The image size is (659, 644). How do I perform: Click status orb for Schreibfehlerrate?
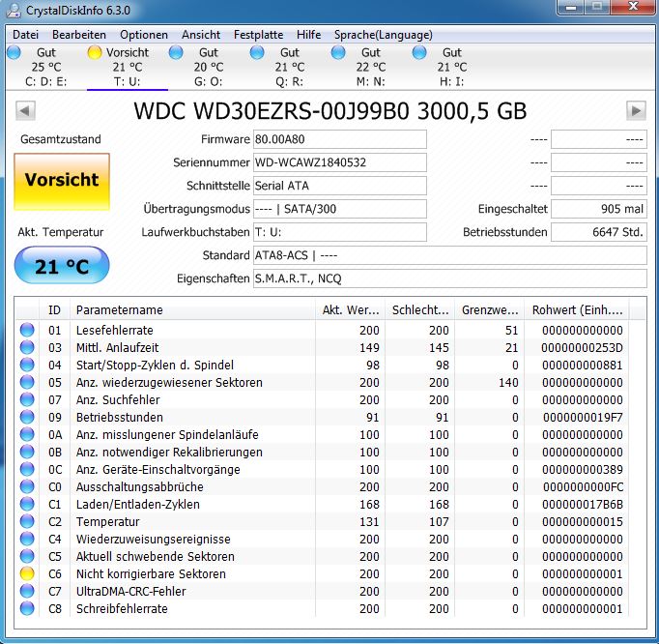[x=27, y=608]
